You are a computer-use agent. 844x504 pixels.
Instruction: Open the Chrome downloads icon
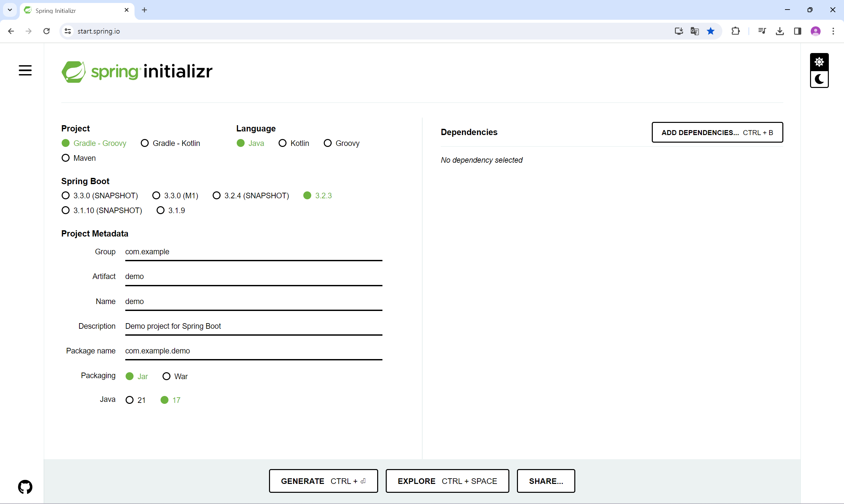point(780,31)
